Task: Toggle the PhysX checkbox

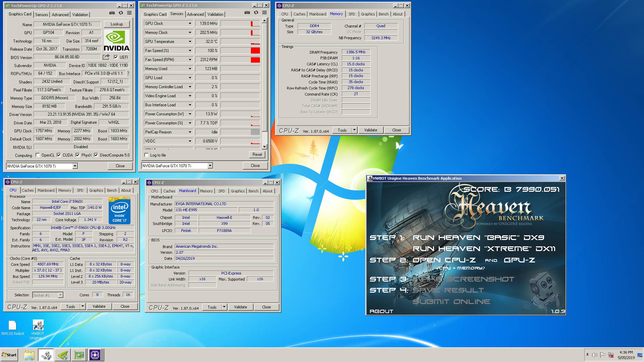Action: tap(77, 155)
